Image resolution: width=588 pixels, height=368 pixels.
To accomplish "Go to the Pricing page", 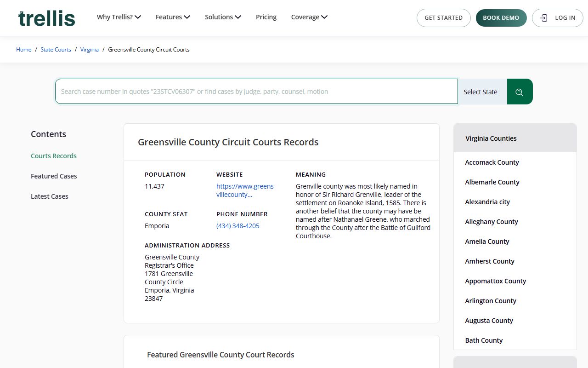I will 266,17.
